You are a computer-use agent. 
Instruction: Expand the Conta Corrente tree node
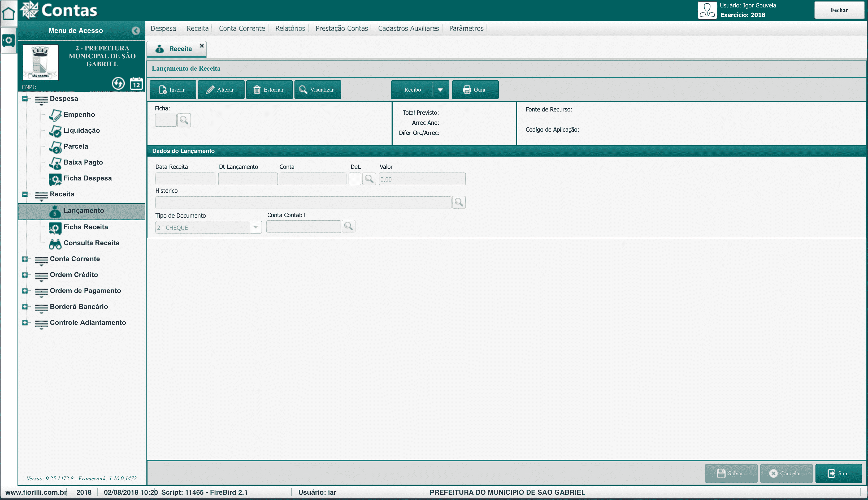tap(25, 259)
